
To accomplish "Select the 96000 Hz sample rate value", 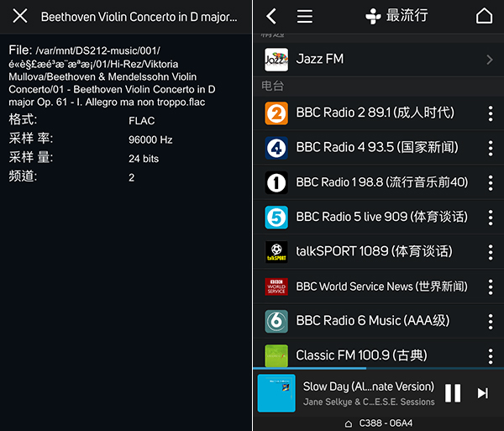I will pyautogui.click(x=150, y=139).
